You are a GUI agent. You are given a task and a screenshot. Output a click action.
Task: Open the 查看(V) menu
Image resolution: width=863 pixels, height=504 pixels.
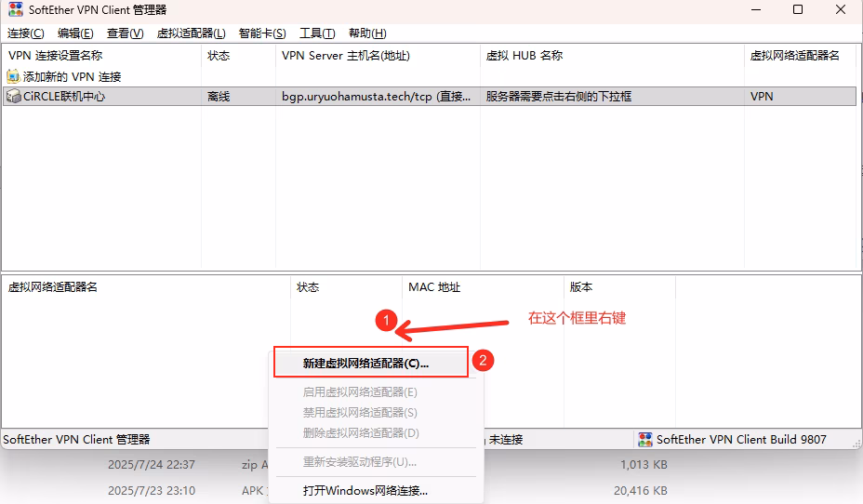coord(125,33)
